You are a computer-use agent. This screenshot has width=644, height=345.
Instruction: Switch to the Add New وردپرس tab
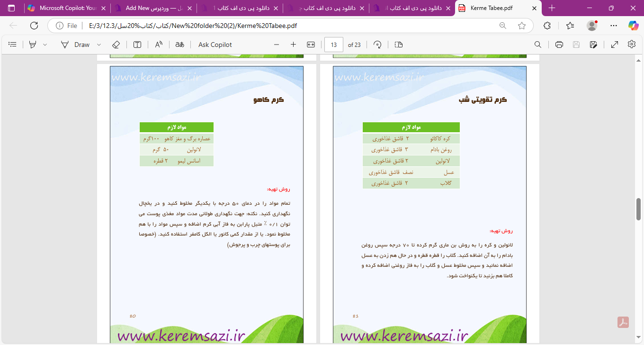153,8
